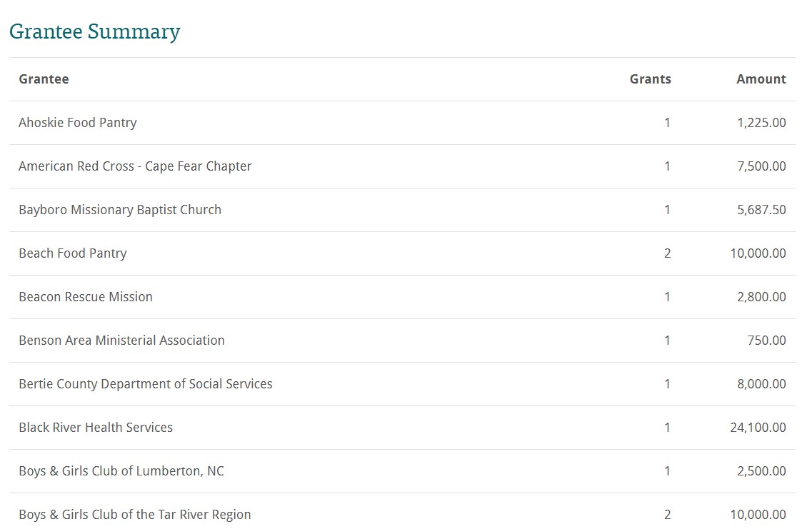The image size is (812, 529).
Task: Click the 7,500.00 amount value
Action: pos(762,166)
